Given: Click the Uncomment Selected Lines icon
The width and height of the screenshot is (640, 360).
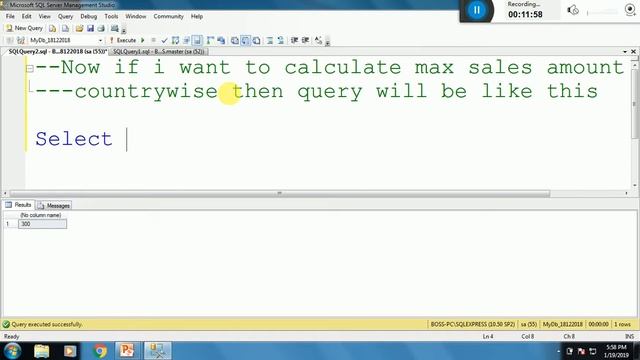Looking at the screenshot, I should 281,40.
